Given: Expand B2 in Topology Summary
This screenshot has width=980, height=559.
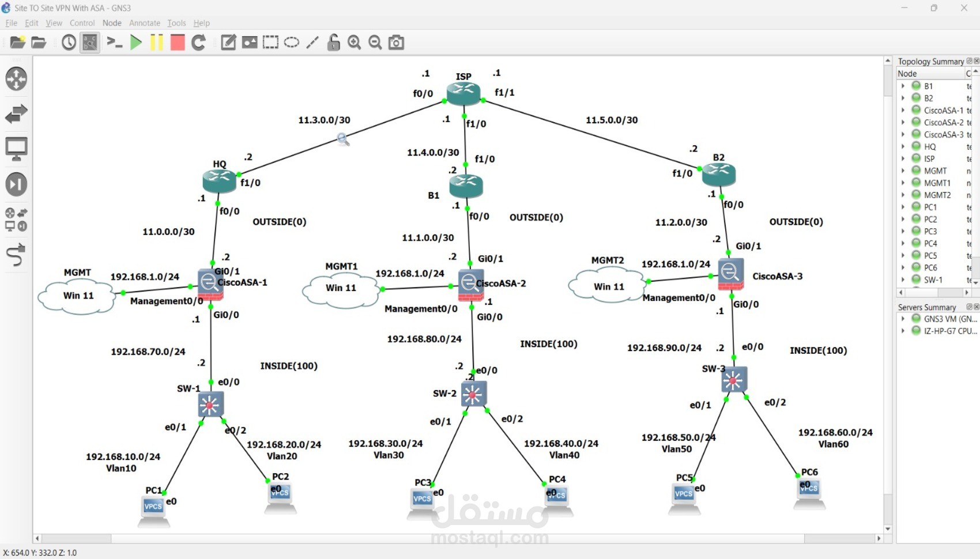Looking at the screenshot, I should tap(903, 98).
